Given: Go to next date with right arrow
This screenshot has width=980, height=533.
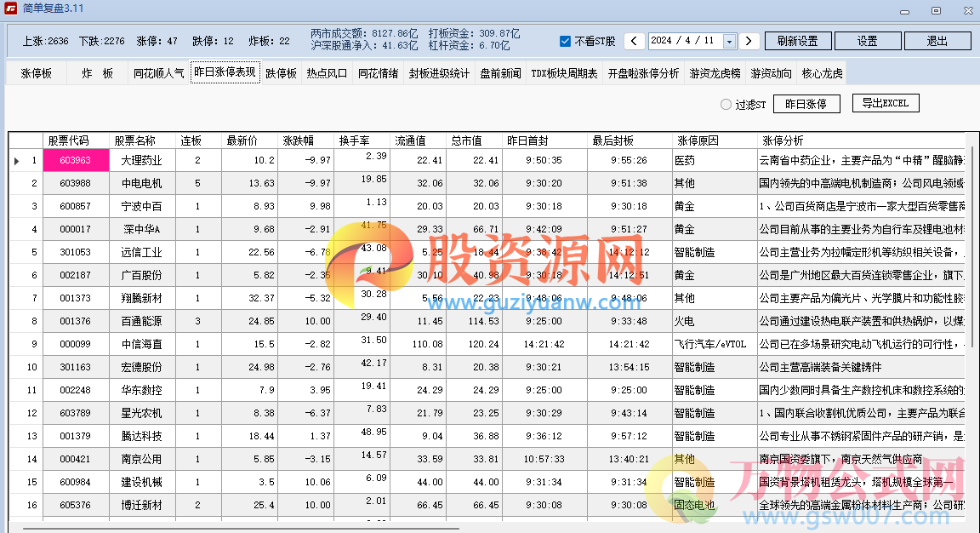Looking at the screenshot, I should pos(748,41).
